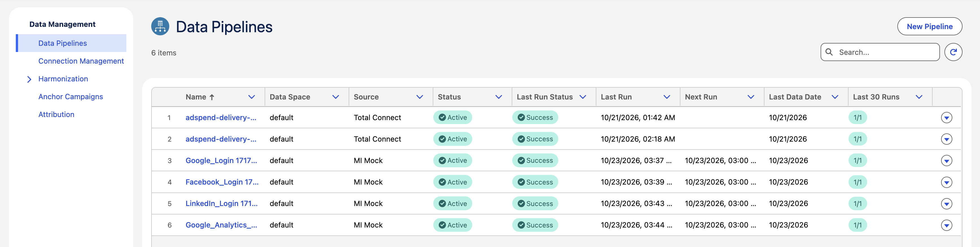Open actions arrow for LinkedIn_Login row
Viewport: 980px width, 247px height.
[x=946, y=203]
